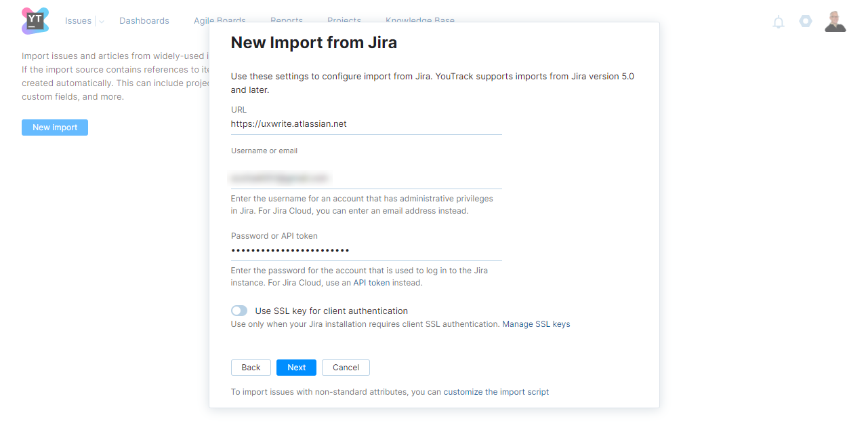Image resolution: width=868 pixels, height=432 pixels.
Task: Click the New import button
Action: click(55, 127)
